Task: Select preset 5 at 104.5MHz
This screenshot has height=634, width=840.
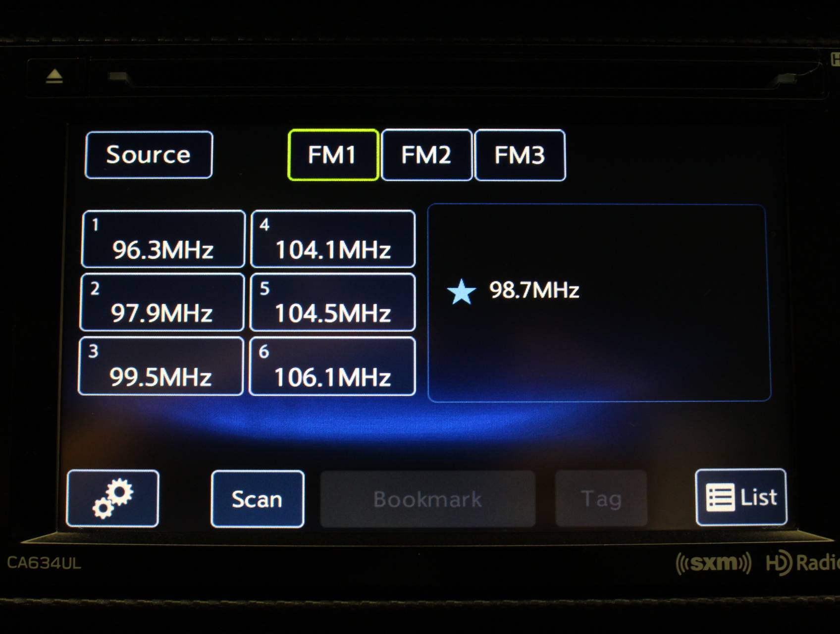Action: click(333, 303)
